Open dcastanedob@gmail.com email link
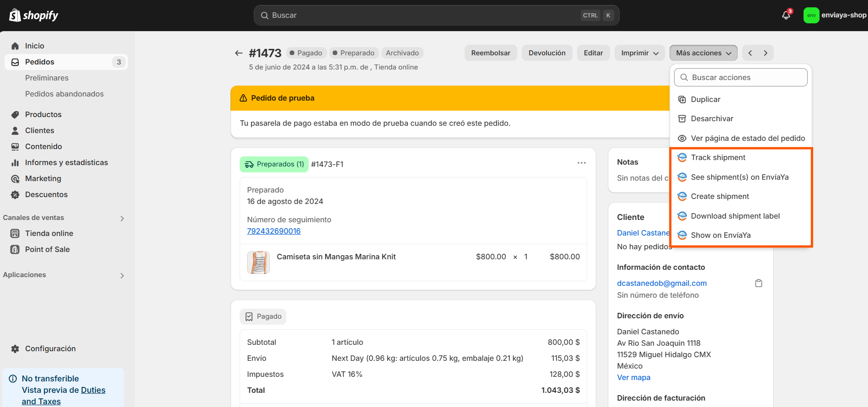868x407 pixels. click(x=662, y=283)
